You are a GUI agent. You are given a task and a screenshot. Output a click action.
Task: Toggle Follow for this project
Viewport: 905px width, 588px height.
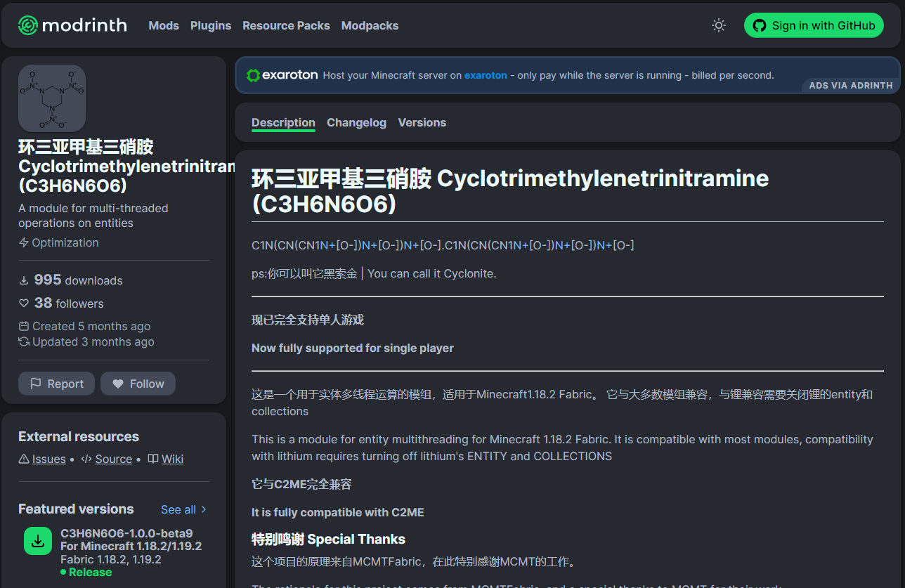point(138,384)
